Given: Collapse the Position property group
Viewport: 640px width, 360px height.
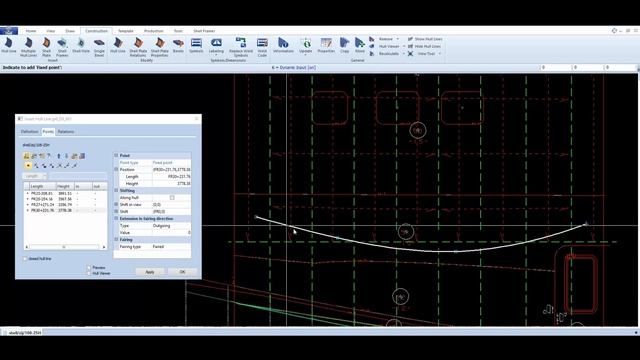Looking at the screenshot, I should [x=116, y=169].
